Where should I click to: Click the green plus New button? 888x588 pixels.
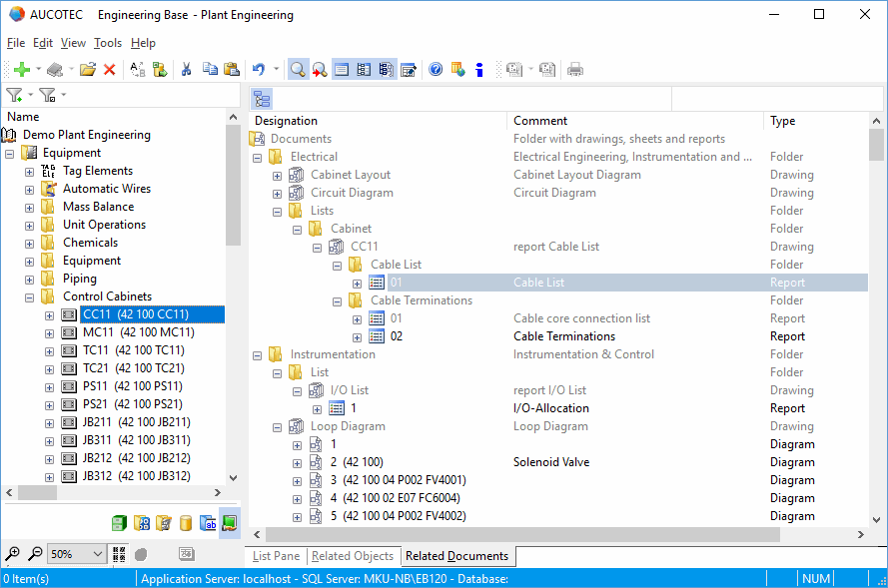(x=20, y=70)
